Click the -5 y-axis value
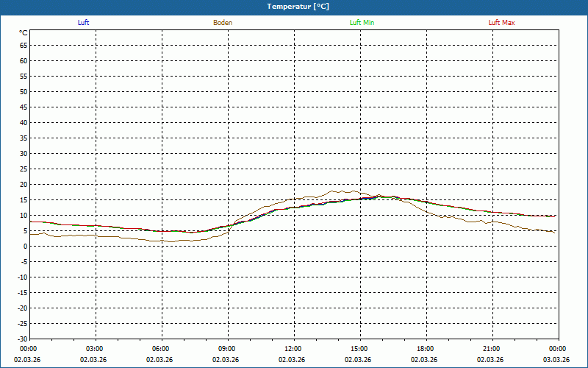 (24, 262)
